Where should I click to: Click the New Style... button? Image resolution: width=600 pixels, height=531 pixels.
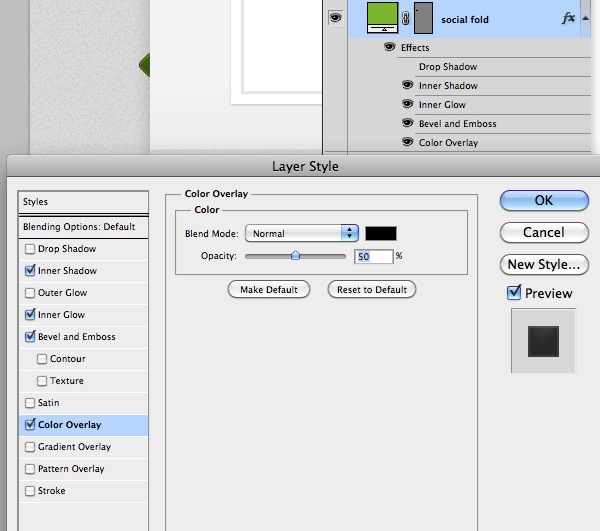point(544,264)
